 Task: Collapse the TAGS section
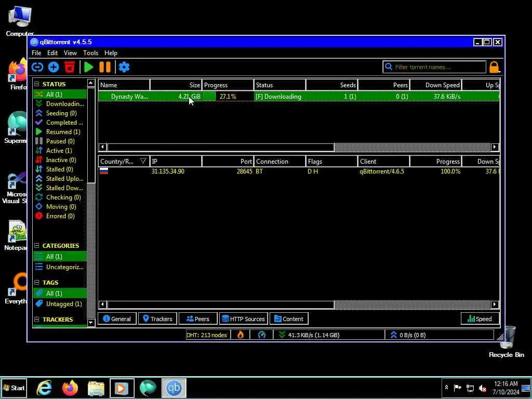point(37,282)
